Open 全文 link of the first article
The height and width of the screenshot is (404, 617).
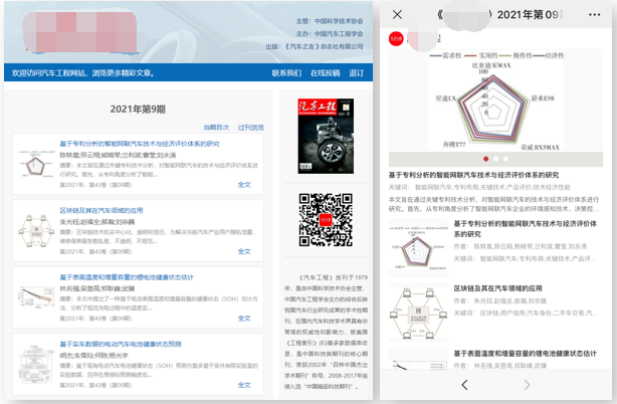point(244,184)
